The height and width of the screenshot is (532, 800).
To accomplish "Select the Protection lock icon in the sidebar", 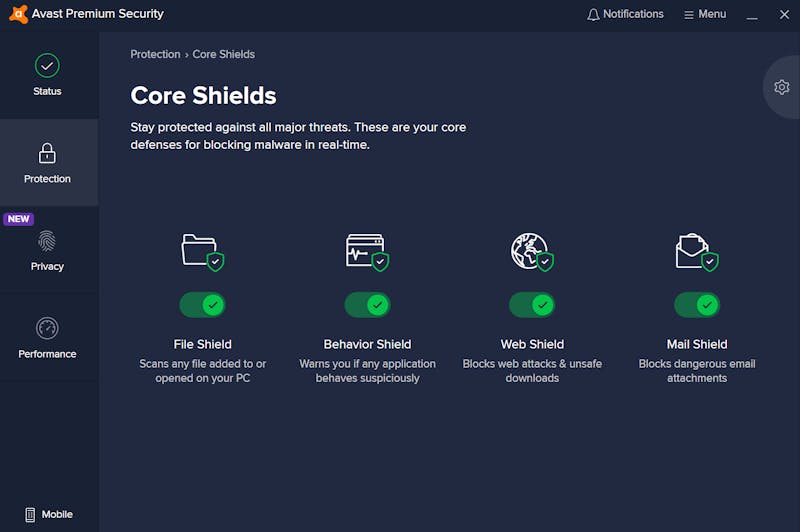I will [47, 153].
